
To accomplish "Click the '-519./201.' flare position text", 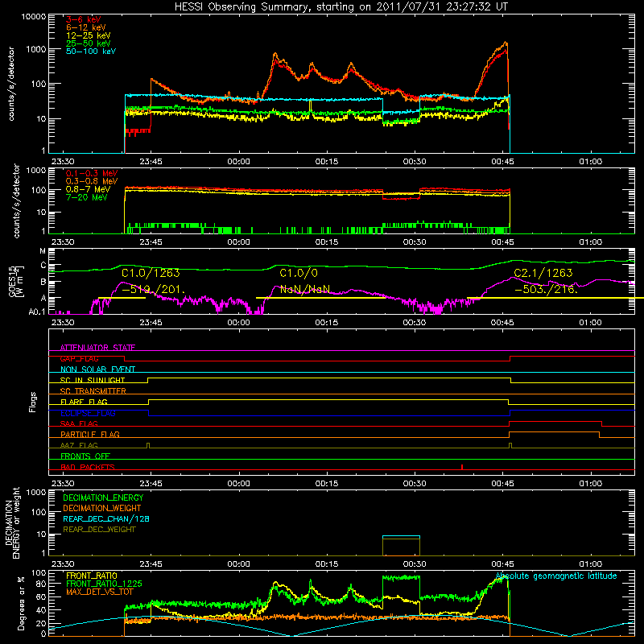I will pos(153,290).
